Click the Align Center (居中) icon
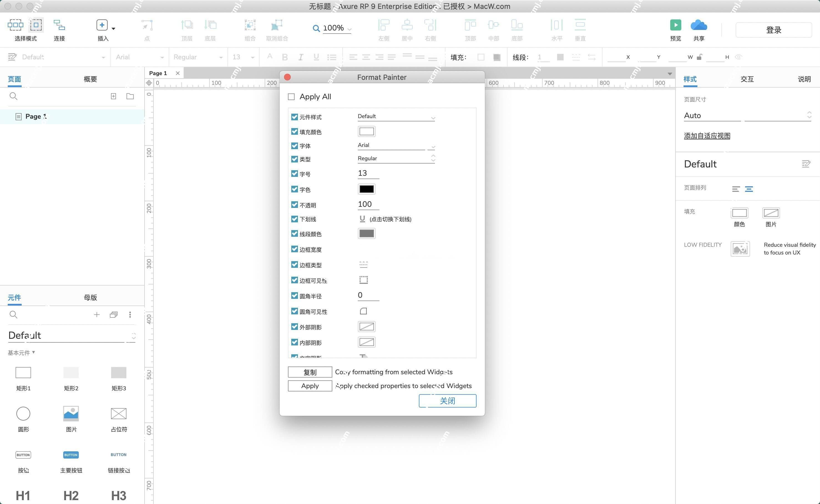 (x=407, y=25)
